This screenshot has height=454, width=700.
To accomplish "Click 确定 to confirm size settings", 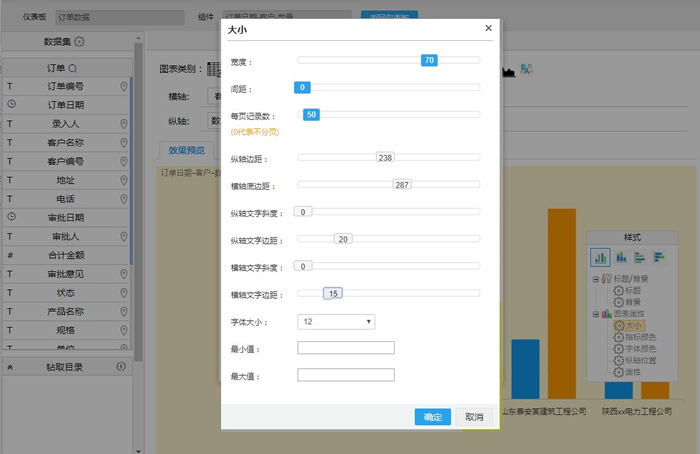I will tap(433, 417).
